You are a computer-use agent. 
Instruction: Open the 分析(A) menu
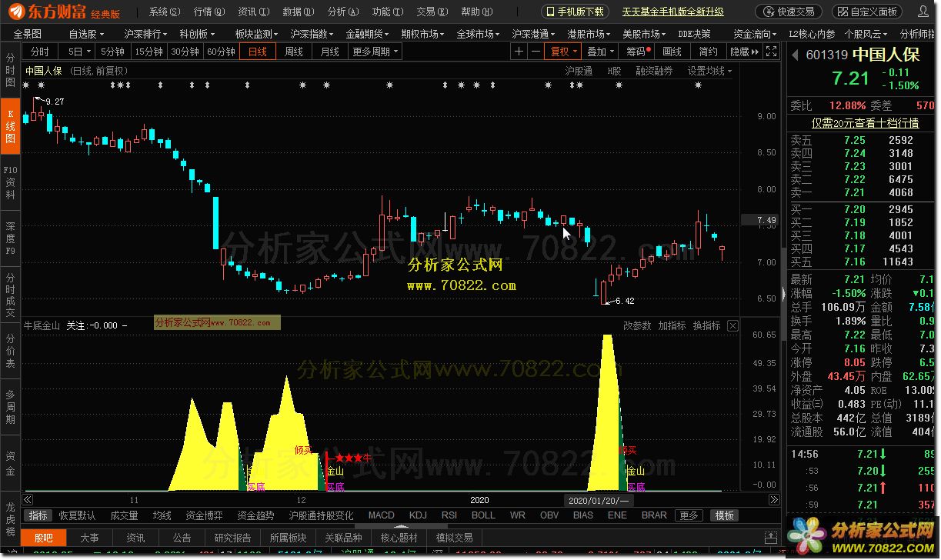tap(343, 12)
